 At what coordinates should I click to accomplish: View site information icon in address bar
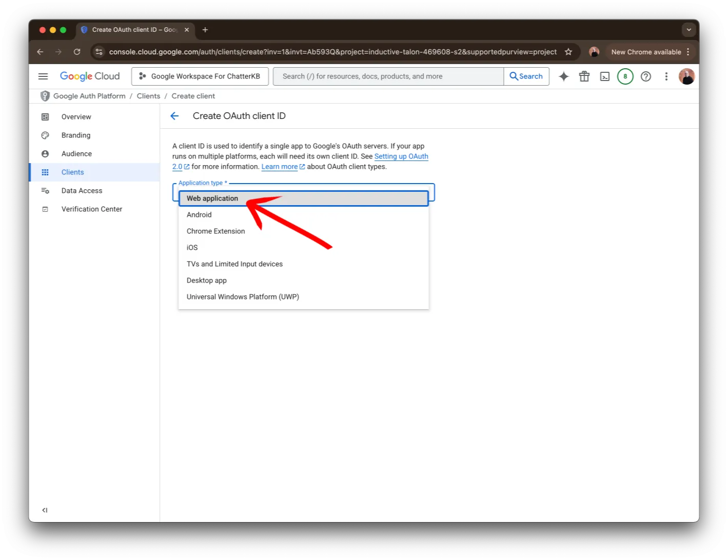(99, 52)
